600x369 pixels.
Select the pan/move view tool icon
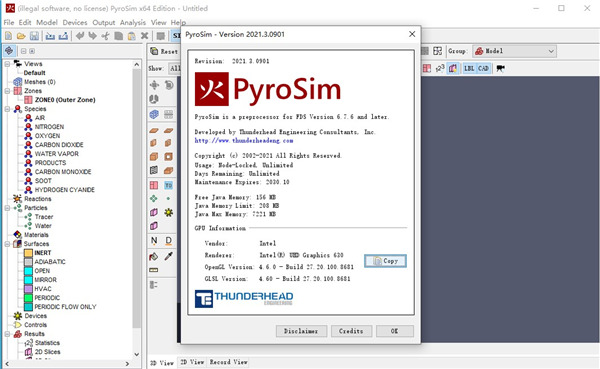[x=154, y=85]
